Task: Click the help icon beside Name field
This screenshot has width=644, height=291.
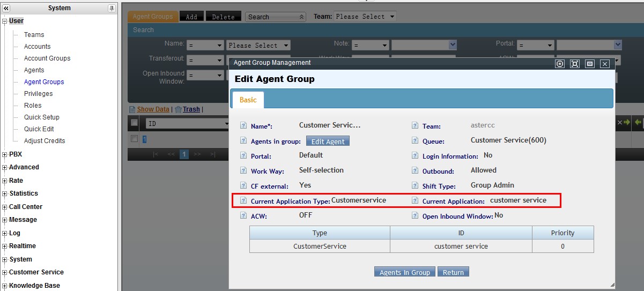Action: [x=243, y=126]
